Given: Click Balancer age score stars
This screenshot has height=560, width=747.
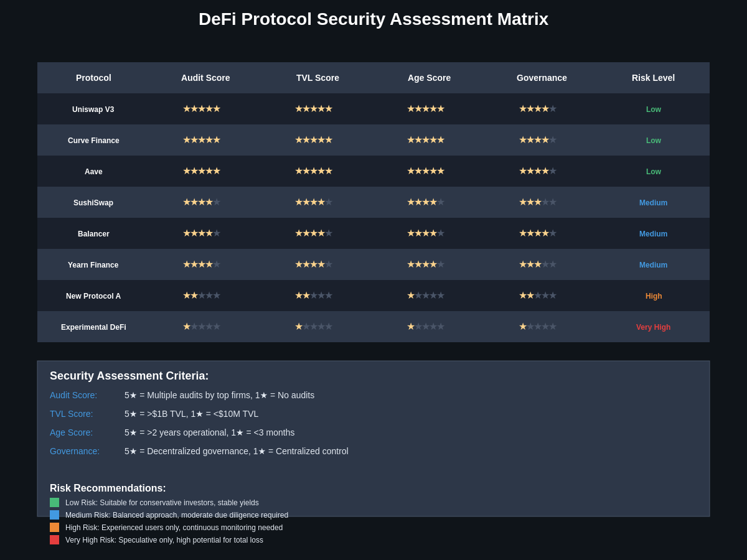Looking at the screenshot, I should tap(426, 233).
